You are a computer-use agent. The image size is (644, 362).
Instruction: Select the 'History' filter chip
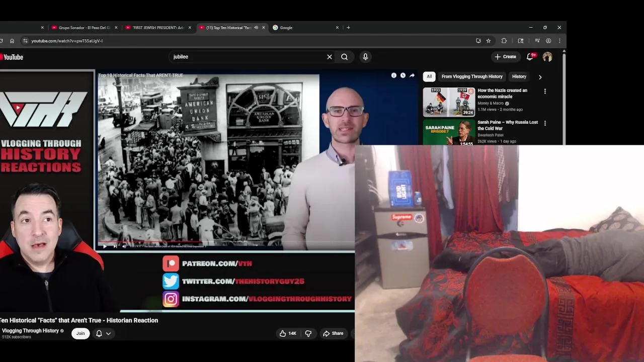coord(519,76)
